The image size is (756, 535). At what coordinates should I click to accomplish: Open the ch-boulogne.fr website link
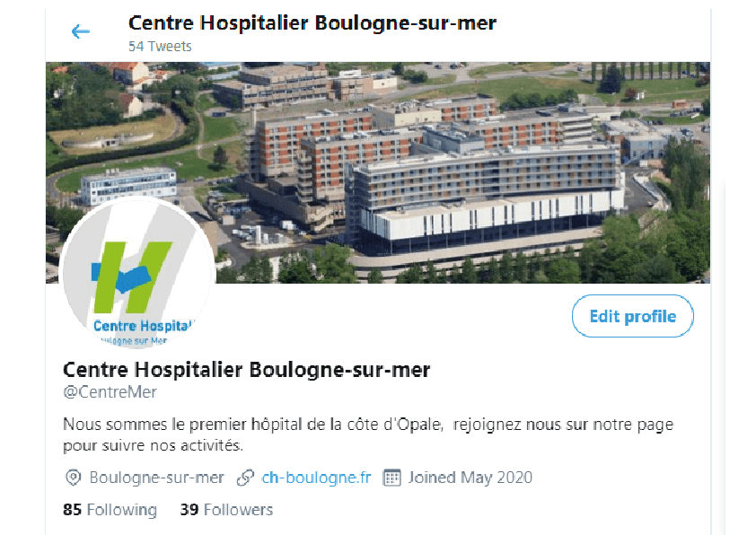(x=316, y=478)
